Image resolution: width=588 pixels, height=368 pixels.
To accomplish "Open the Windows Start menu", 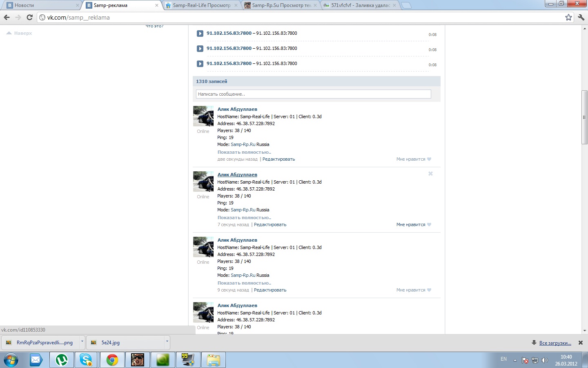I will (x=11, y=360).
